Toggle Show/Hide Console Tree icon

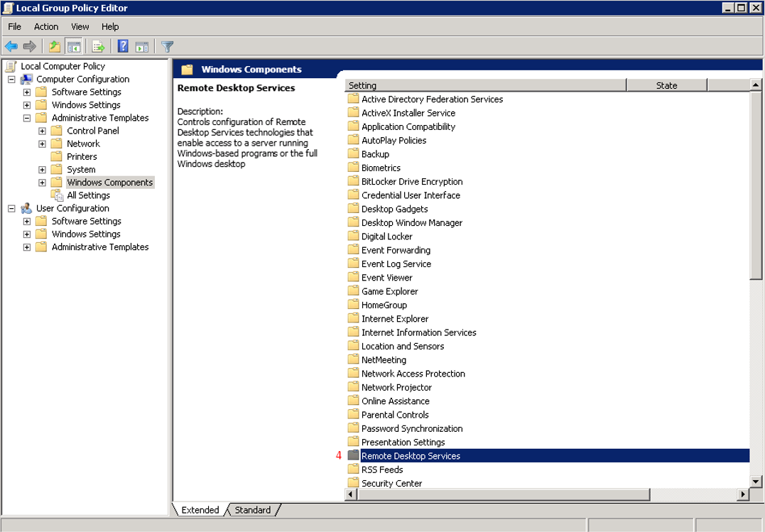pyautogui.click(x=73, y=47)
